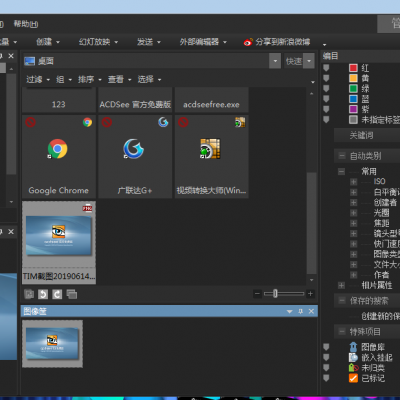400x400 pixels.
Task: Click the red no-entry badge on Google Chrome tile
Action: point(30,122)
